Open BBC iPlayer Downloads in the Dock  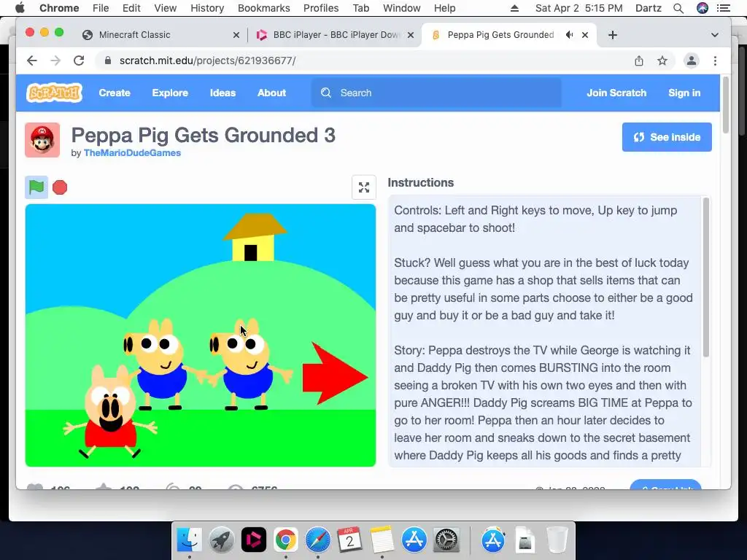[x=253, y=540]
